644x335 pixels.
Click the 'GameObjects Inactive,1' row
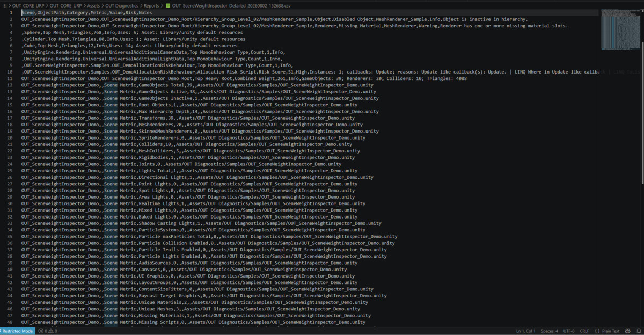coord(200,98)
